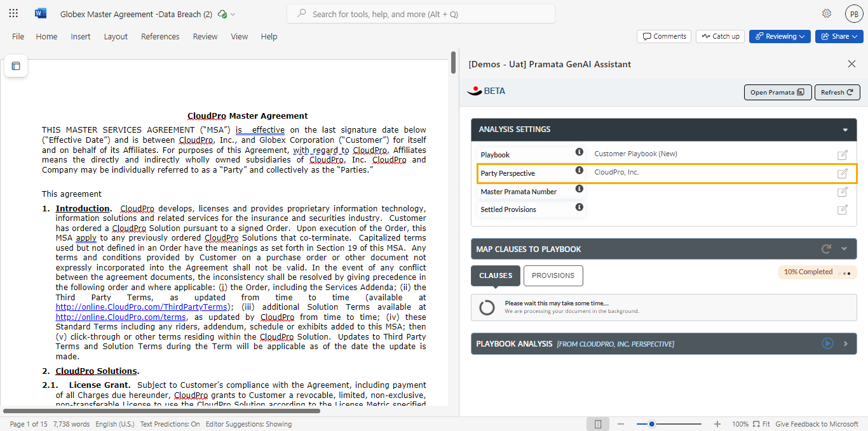Click Page 1 of 15 status
868x431 pixels.
tap(29, 424)
